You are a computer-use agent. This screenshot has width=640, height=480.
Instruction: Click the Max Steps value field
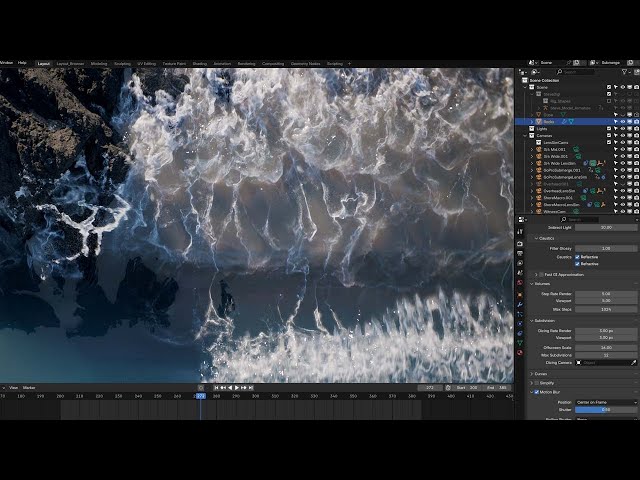[606, 309]
